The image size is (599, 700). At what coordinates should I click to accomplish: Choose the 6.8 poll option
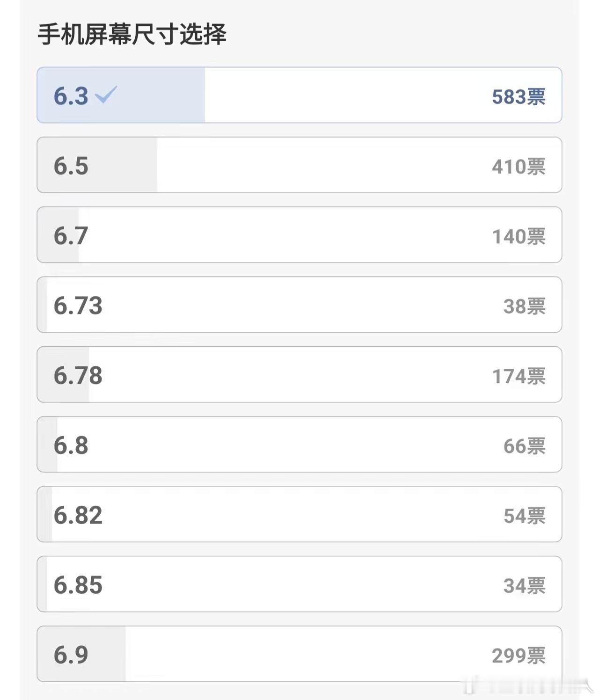pyautogui.click(x=299, y=445)
